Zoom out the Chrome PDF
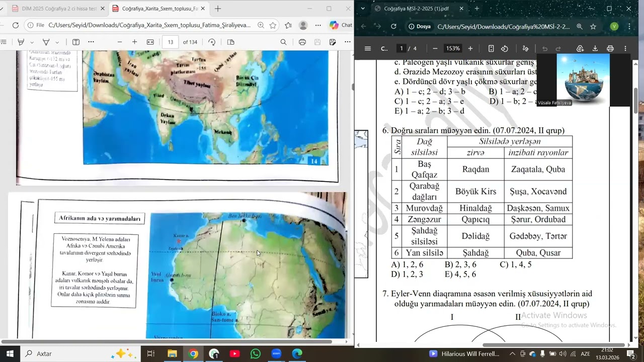644x362 pixels. (435, 48)
